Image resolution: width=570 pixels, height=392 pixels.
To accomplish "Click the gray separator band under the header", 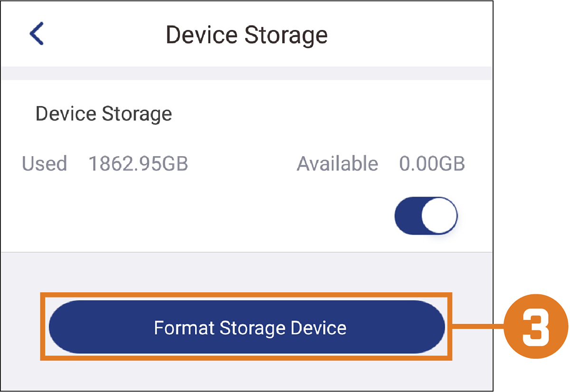I will tap(247, 73).
